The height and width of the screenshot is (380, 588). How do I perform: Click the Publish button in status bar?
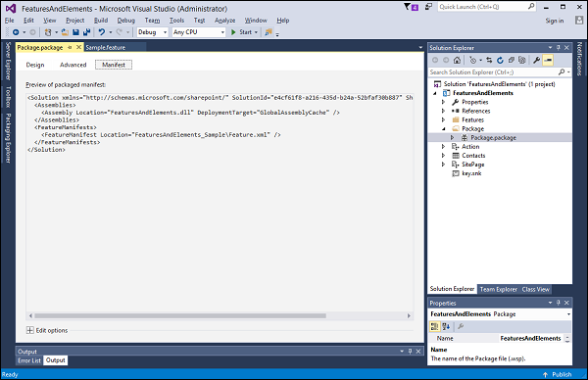(x=558, y=374)
